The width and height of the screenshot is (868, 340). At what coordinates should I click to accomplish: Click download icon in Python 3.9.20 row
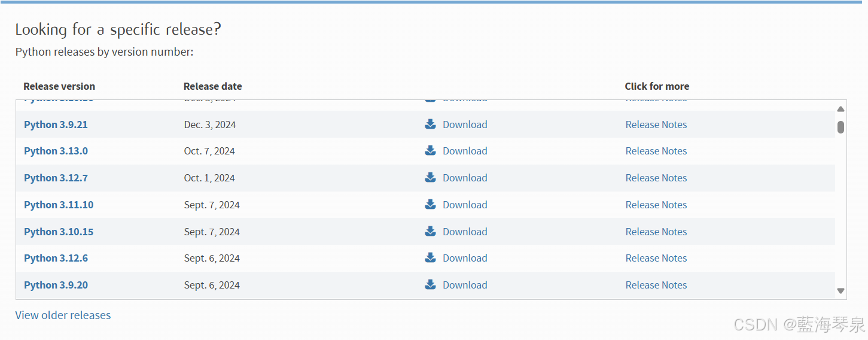430,285
